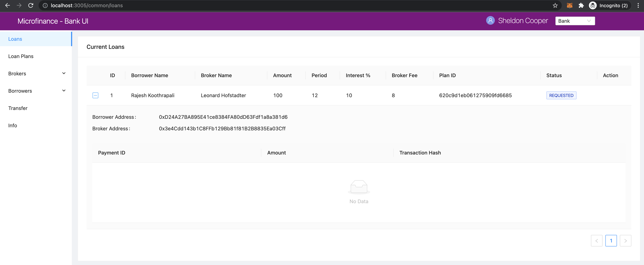
Task: Click the borrower address 0xD24A27BA...
Action: 223,117
